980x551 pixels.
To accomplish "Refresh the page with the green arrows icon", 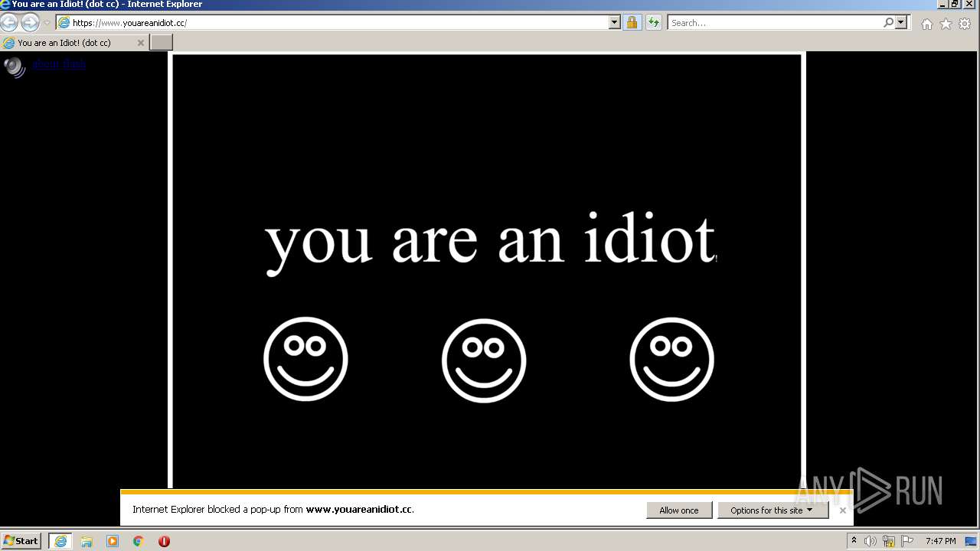I will click(x=653, y=22).
